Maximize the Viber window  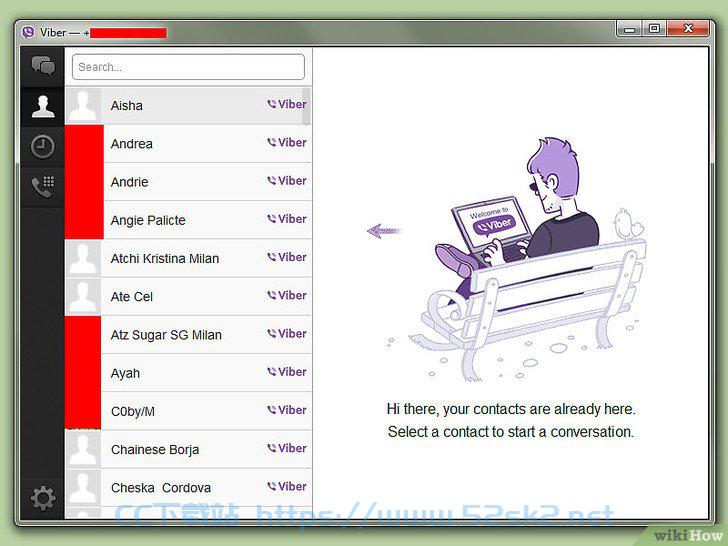click(x=654, y=29)
